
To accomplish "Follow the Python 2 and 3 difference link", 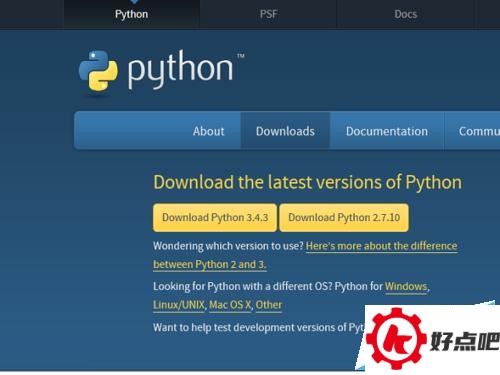I will 381,246.
